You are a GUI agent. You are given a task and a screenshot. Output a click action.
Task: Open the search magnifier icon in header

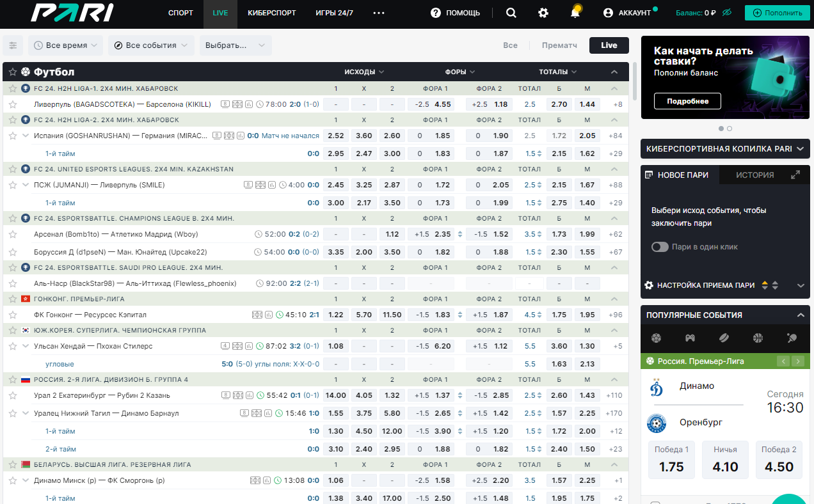[511, 13]
